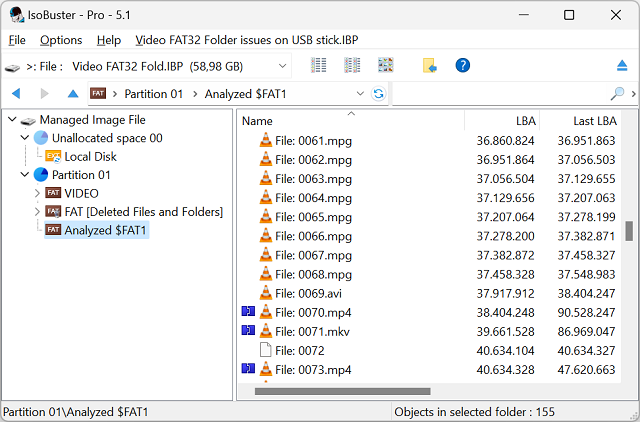Click the fragmented marker beside 0071.mkv
The height and width of the screenshot is (422, 640).
(248, 330)
